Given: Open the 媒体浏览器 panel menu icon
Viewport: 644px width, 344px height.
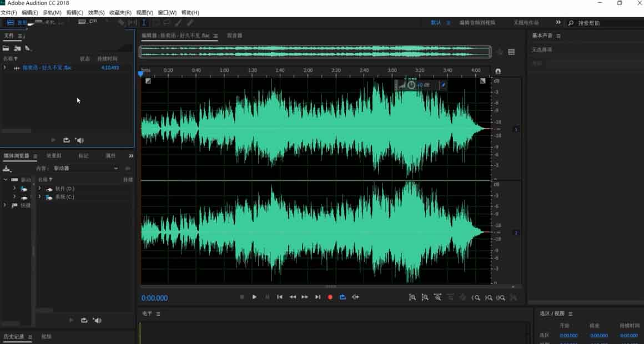Looking at the screenshot, I should tap(36, 156).
